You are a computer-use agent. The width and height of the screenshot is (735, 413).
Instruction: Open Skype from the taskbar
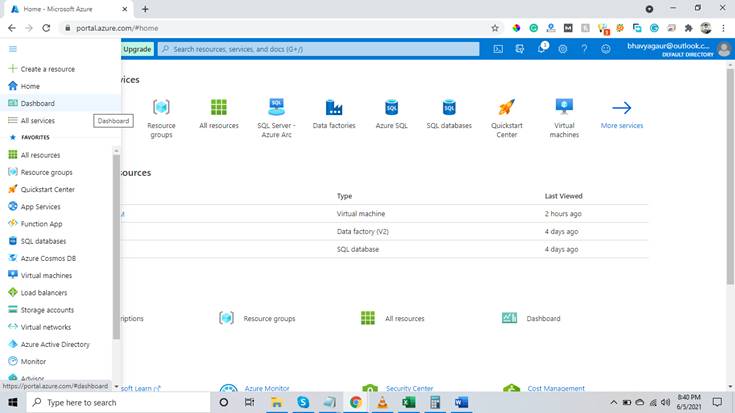tap(303, 402)
